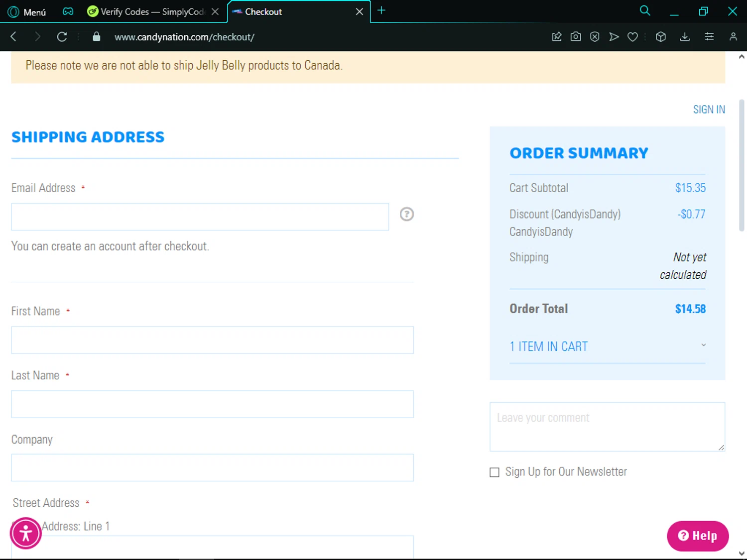Go forward to the next page
Screen dimensions: 747x560
(x=37, y=36)
